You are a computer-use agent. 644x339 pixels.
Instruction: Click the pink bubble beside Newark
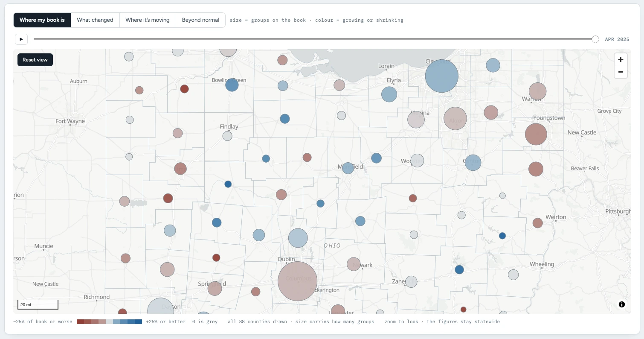[354, 264]
